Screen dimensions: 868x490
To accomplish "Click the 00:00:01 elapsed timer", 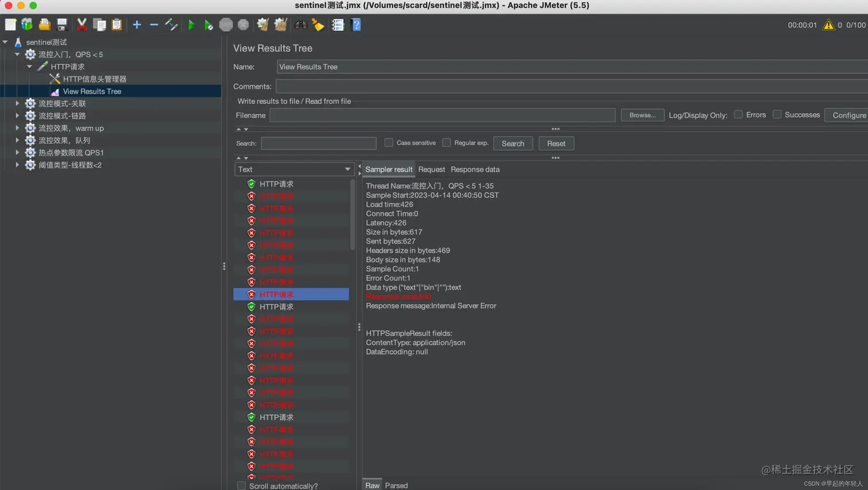I will coord(802,25).
